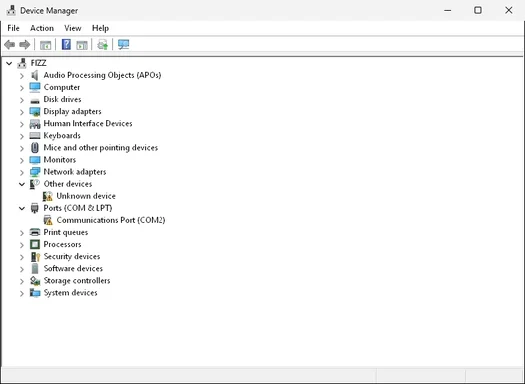Collapse the Ports (COM & LPT) chevron
This screenshot has height=384, width=525.
coord(22,209)
